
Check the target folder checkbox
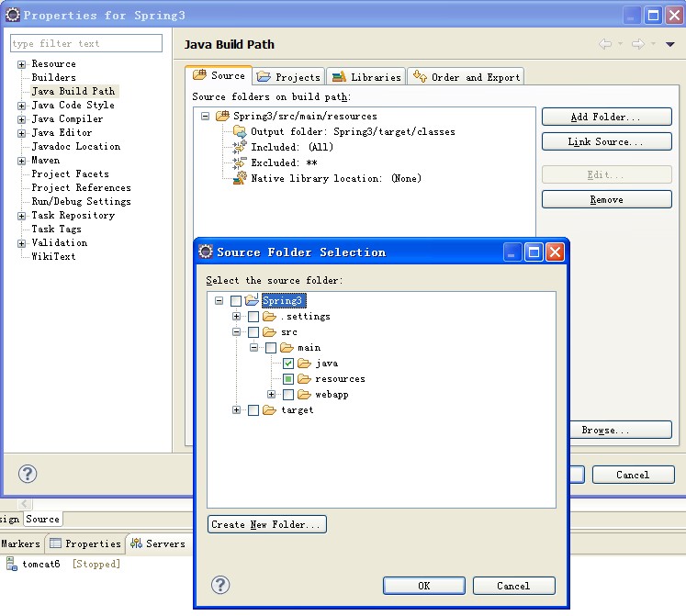pyautogui.click(x=253, y=410)
